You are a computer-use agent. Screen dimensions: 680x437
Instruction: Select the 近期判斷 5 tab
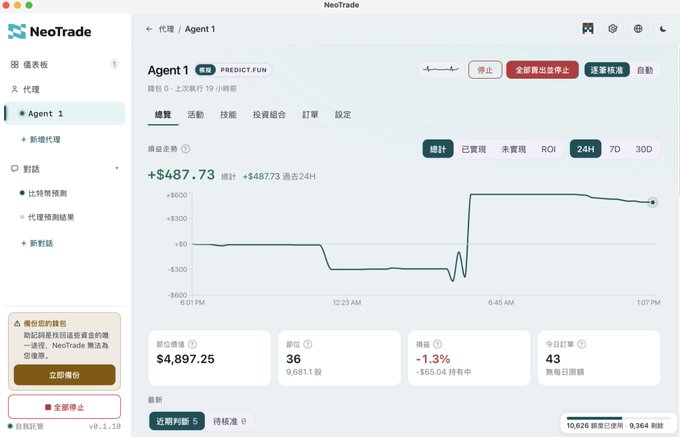(x=177, y=421)
